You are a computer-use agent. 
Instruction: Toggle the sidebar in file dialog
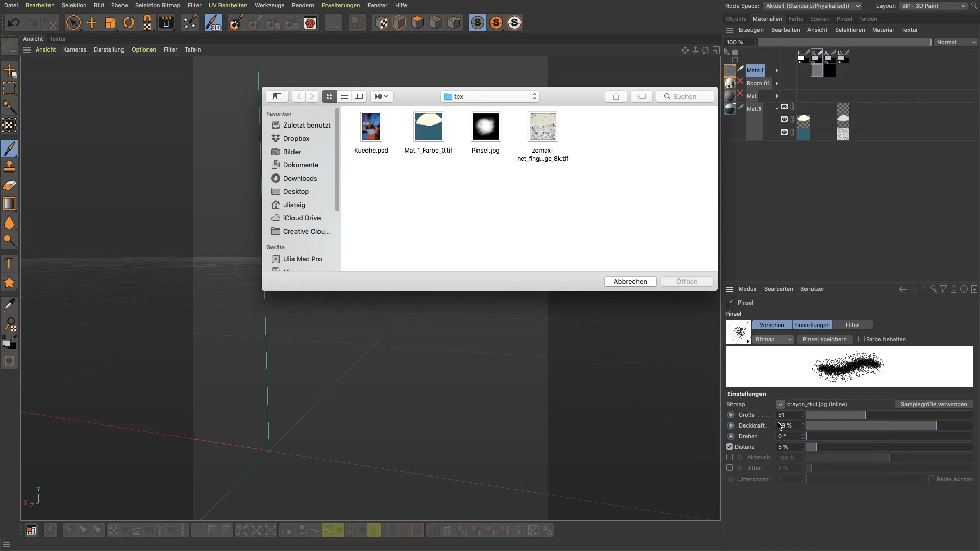(277, 96)
